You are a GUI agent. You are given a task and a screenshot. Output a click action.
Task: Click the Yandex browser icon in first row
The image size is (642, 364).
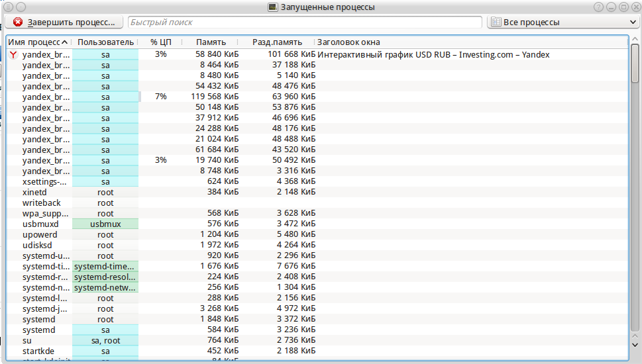tap(13, 54)
